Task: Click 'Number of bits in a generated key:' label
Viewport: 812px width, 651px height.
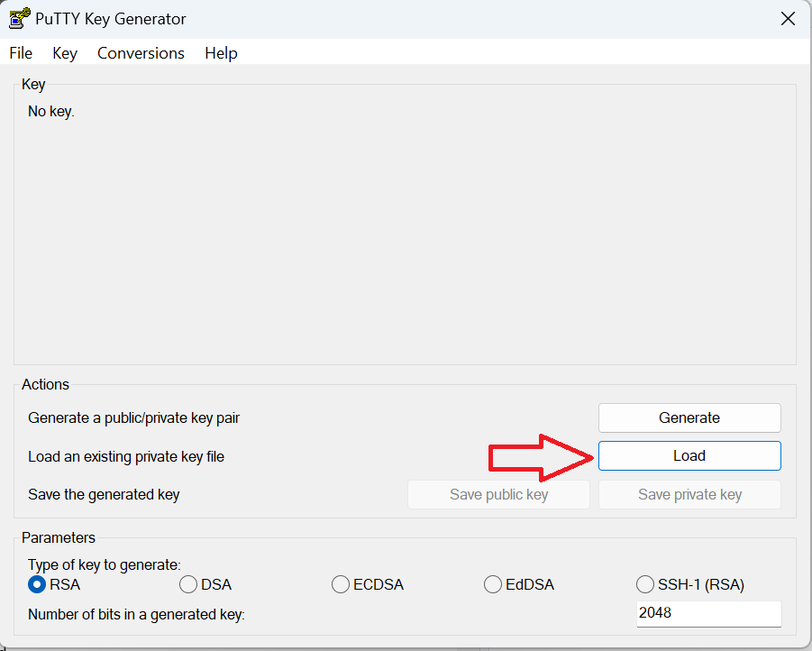Action: click(x=136, y=615)
